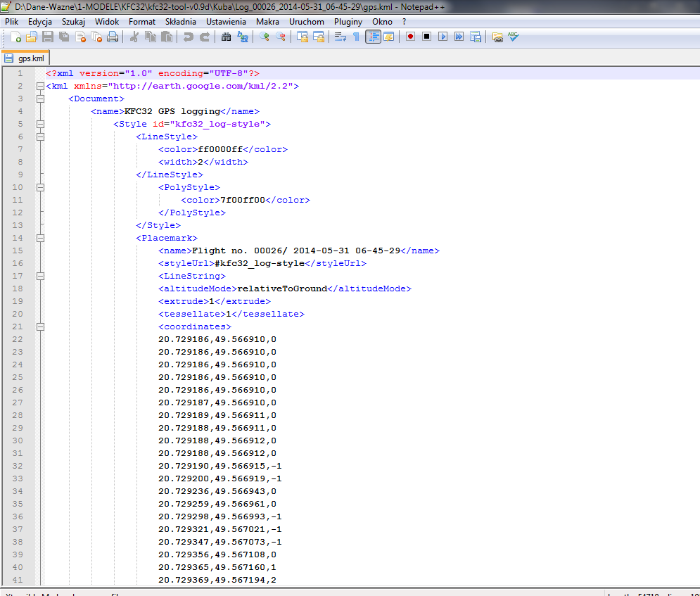700x596 pixels.
Task: Click the Print toolbar icon
Action: coord(113,37)
